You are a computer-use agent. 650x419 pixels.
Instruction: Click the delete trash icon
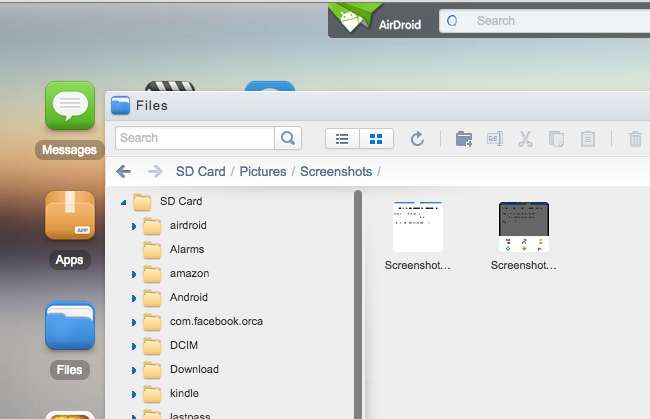click(635, 139)
